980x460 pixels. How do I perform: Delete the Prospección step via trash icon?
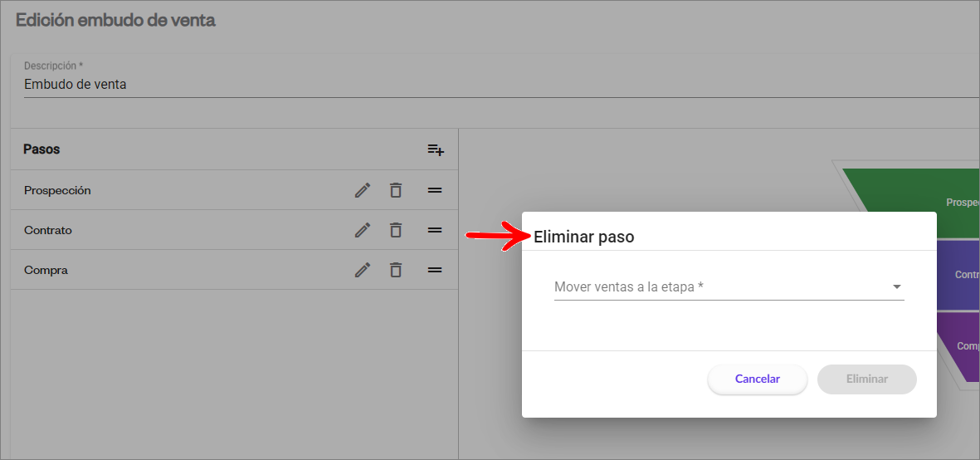pyautogui.click(x=396, y=190)
